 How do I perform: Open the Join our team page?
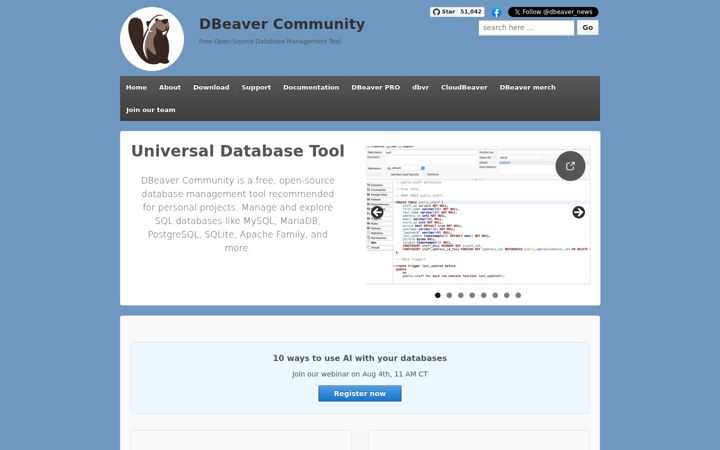(151, 110)
